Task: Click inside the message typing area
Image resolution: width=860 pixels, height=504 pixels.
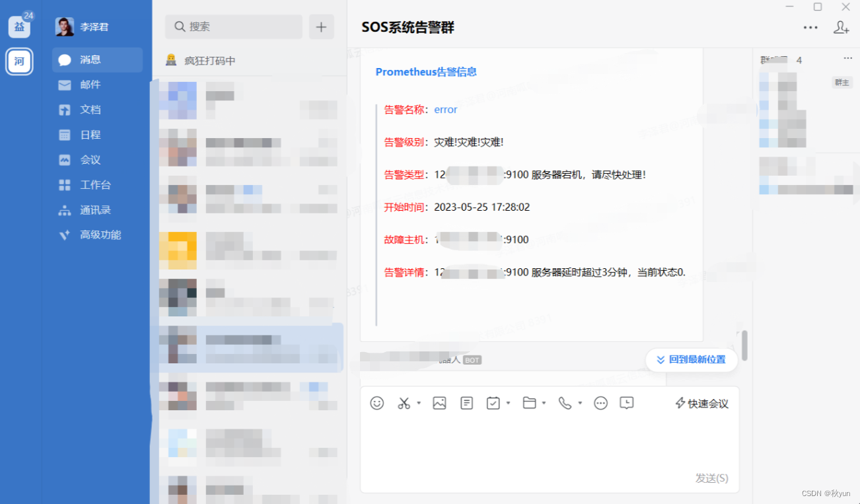Action: [x=550, y=443]
